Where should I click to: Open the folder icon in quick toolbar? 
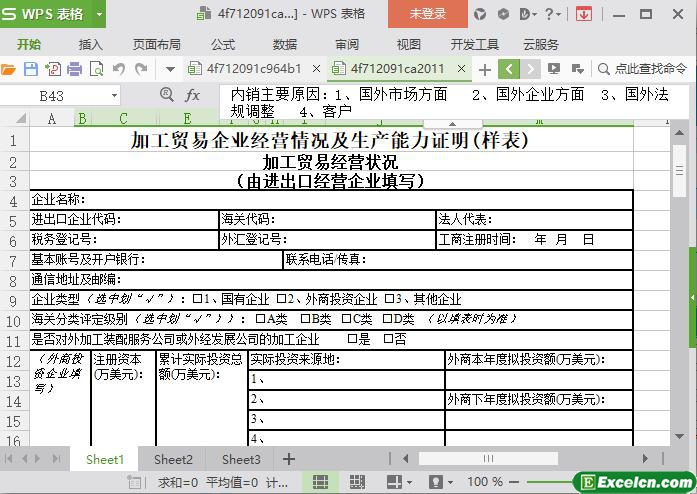[8, 69]
